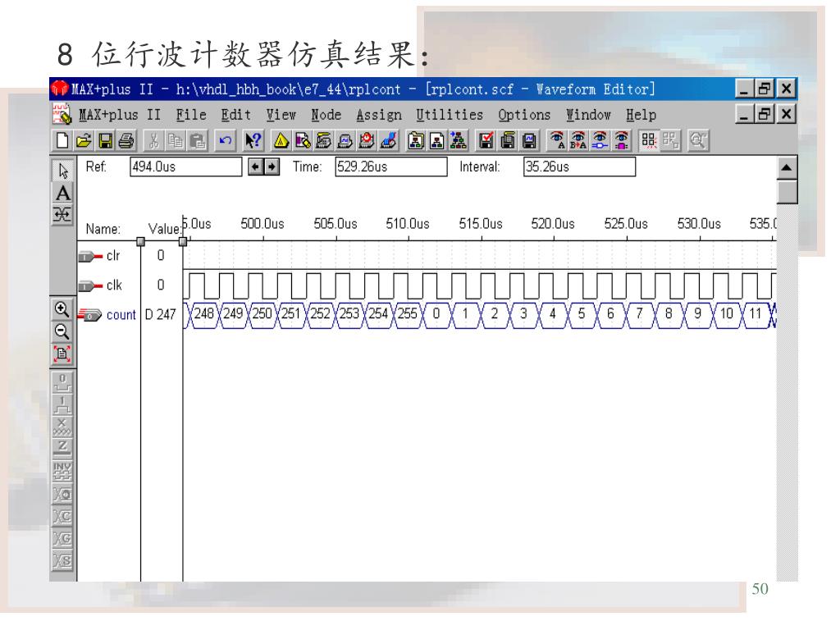Select the Text tool labeled A
The width and height of the screenshot is (840, 630).
62,194
